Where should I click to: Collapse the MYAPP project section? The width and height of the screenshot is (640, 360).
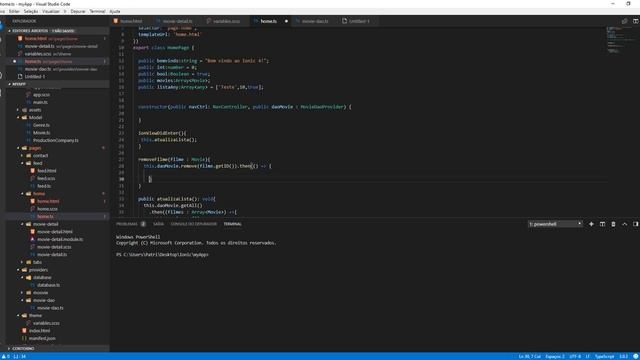(x=9, y=84)
